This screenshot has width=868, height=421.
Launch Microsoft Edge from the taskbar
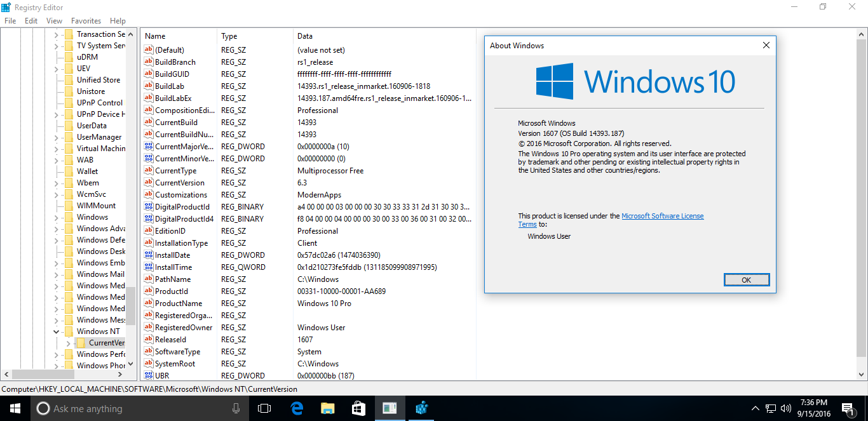click(x=296, y=408)
